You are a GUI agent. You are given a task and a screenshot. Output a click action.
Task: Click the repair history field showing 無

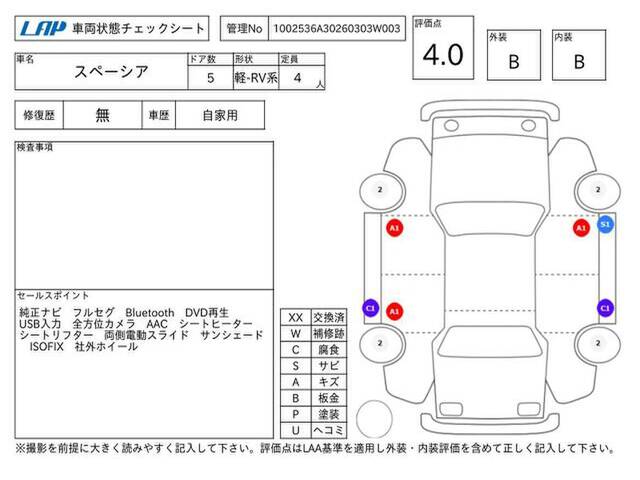click(x=103, y=115)
